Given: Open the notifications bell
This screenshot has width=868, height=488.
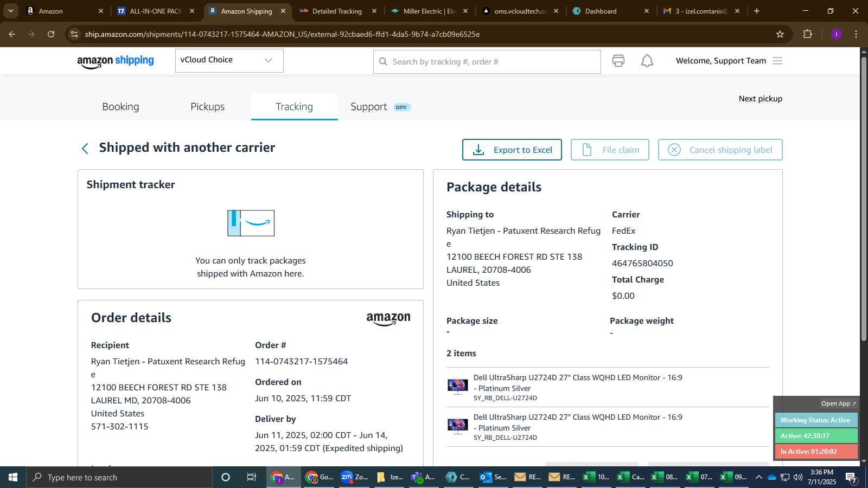Looking at the screenshot, I should pos(647,61).
